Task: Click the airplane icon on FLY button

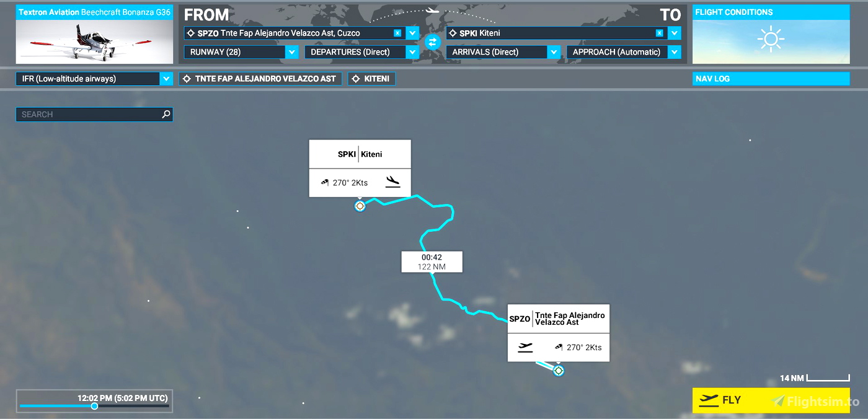Action: (x=709, y=400)
